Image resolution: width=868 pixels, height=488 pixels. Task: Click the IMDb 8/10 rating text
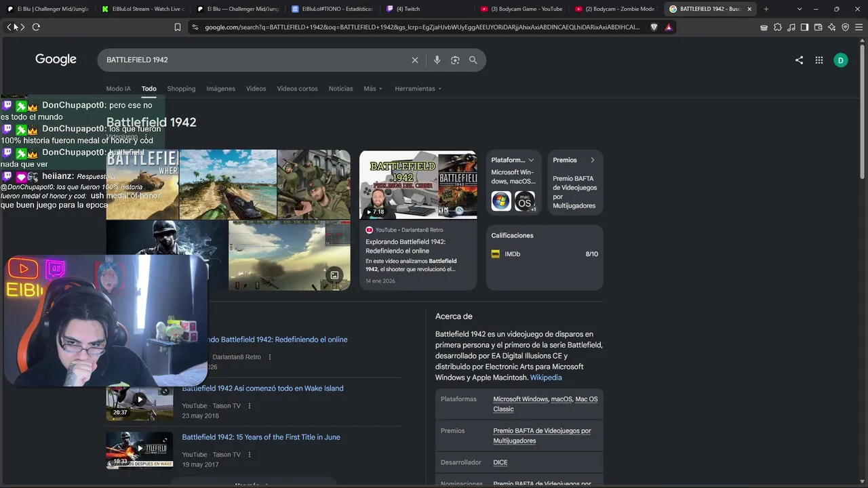click(591, 254)
